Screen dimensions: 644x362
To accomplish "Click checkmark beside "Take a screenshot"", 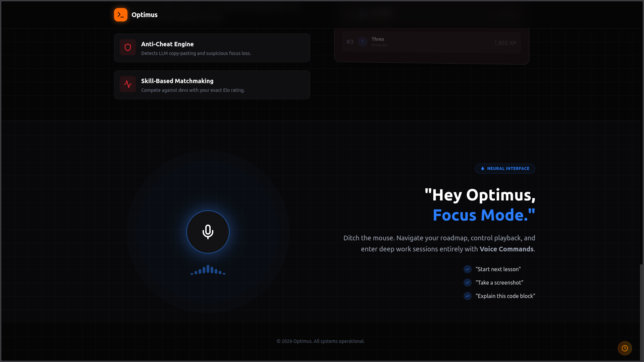I will [x=468, y=283].
